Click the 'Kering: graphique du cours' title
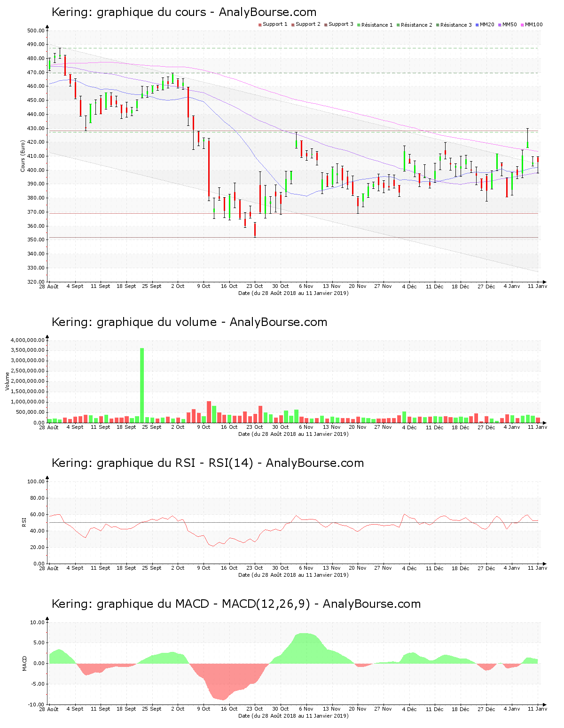This screenshot has height=728, width=564. tap(184, 12)
